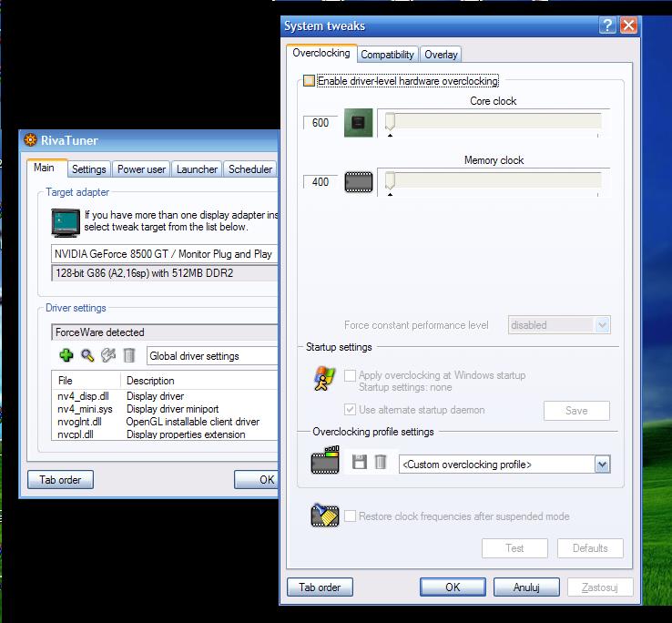The width and height of the screenshot is (672, 623).
Task: Click Tab order in System tweaks
Action: pos(320,587)
